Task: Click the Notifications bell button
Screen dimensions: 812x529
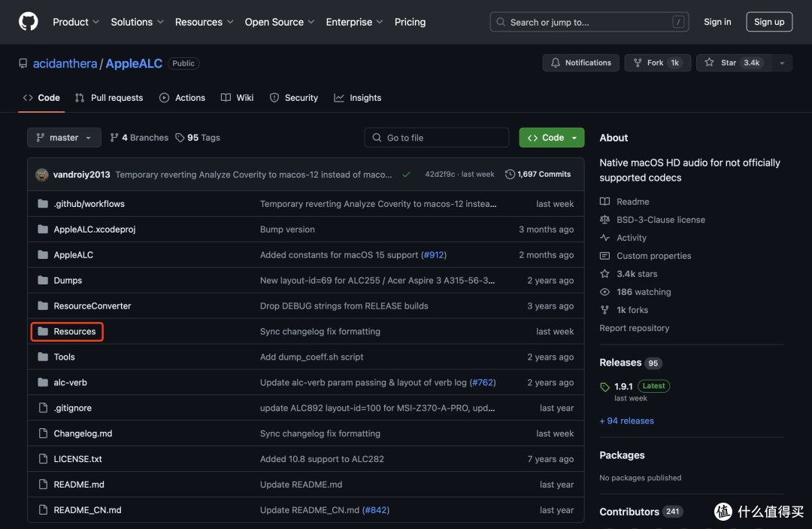Action: (x=580, y=62)
